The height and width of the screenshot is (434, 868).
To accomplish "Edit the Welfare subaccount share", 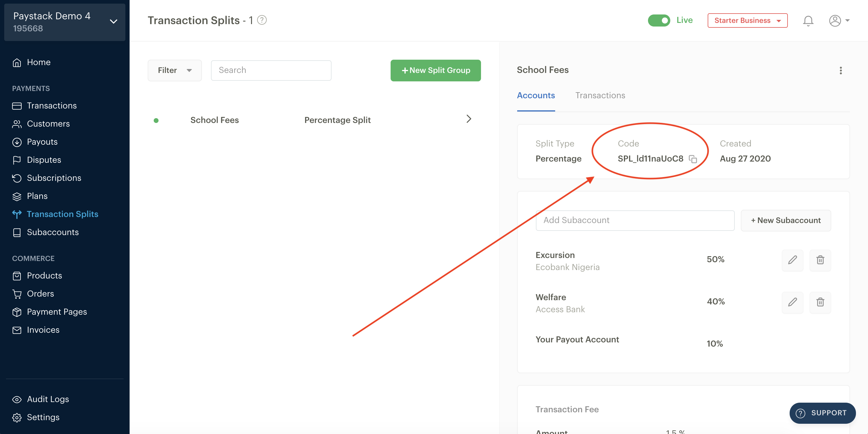I will click(x=793, y=302).
